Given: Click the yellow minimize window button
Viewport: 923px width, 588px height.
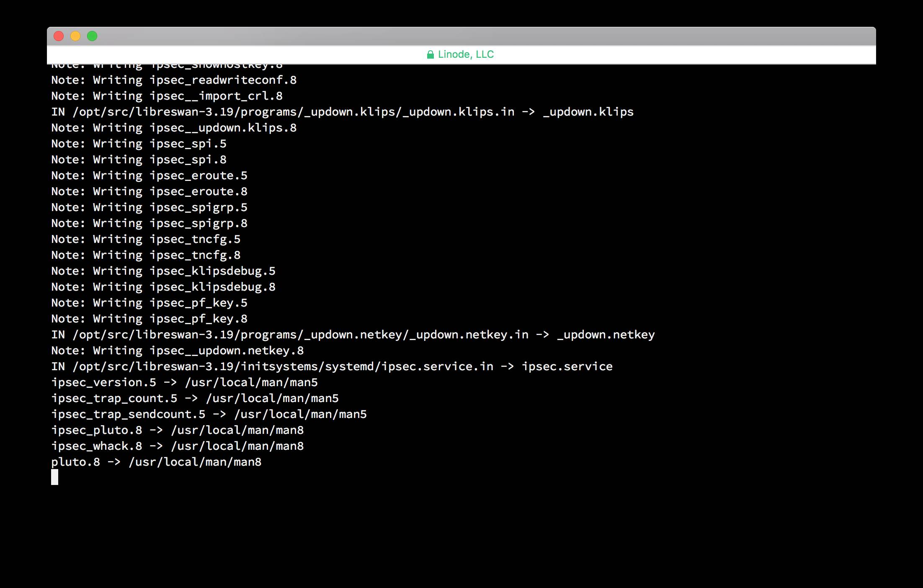Looking at the screenshot, I should click(75, 36).
